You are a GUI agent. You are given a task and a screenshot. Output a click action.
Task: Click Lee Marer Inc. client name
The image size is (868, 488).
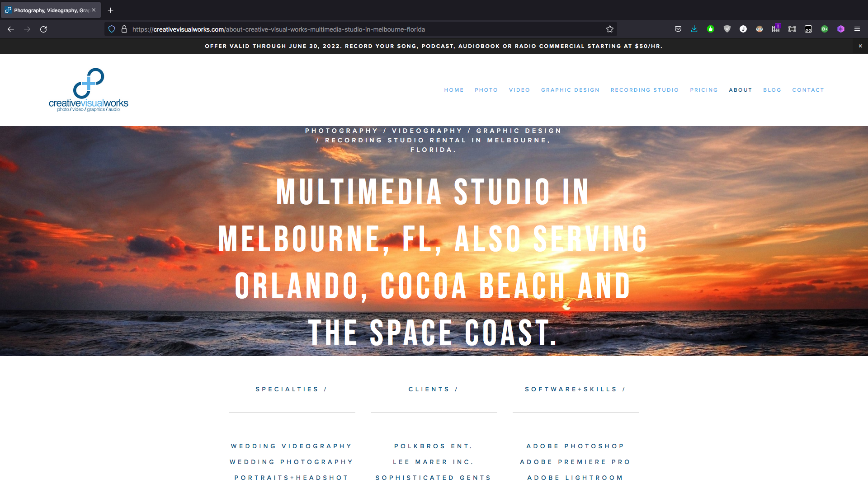pyautogui.click(x=434, y=462)
